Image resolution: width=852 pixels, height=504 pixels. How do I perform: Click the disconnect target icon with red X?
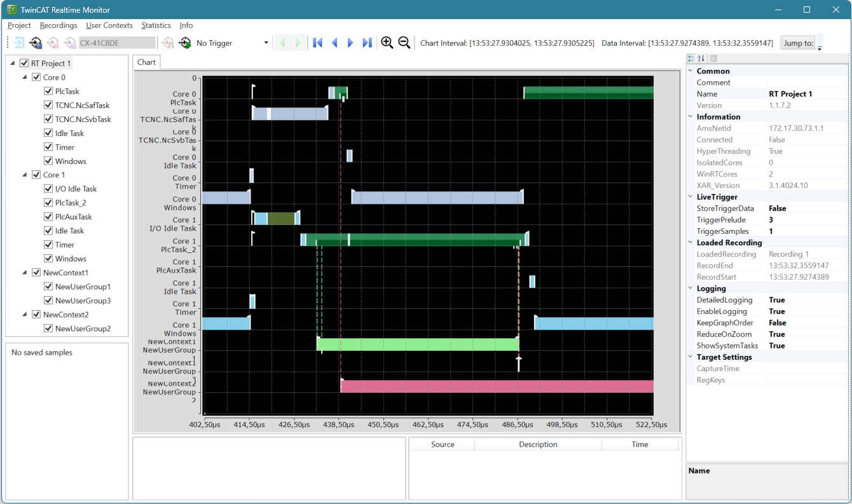point(53,43)
